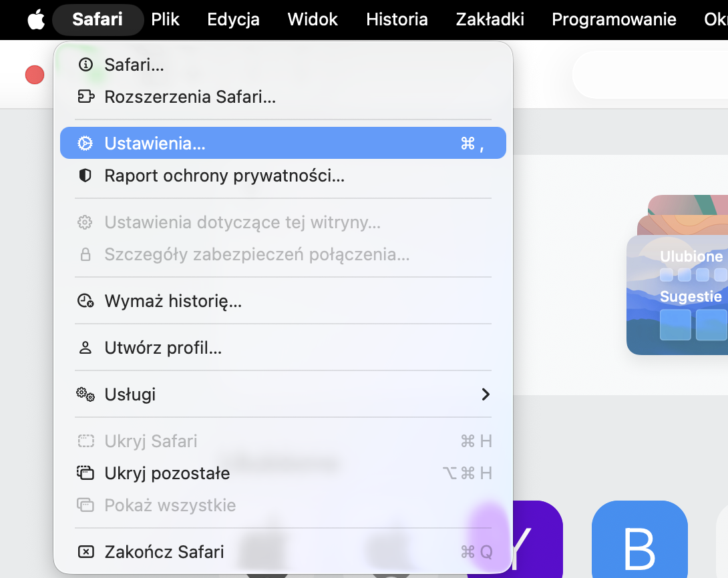Open the blue B favorite tile
Viewport: 728px width, 578px height.
(x=640, y=539)
